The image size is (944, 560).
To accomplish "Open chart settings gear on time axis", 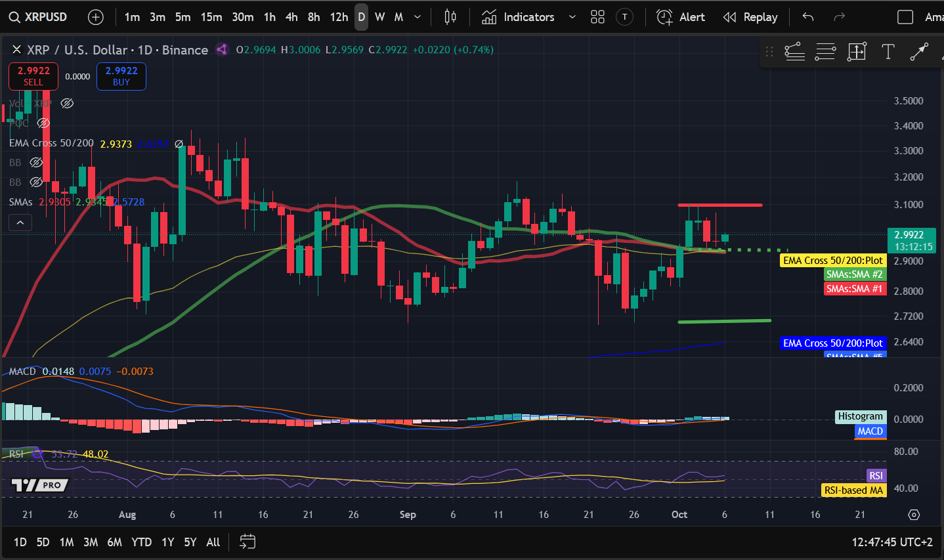I will pyautogui.click(x=914, y=514).
